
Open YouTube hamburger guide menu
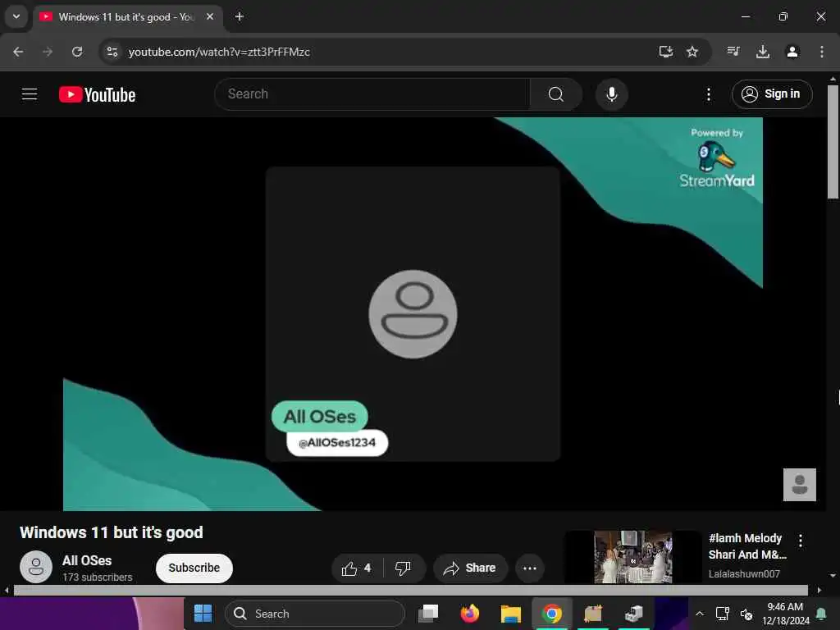pyautogui.click(x=30, y=94)
